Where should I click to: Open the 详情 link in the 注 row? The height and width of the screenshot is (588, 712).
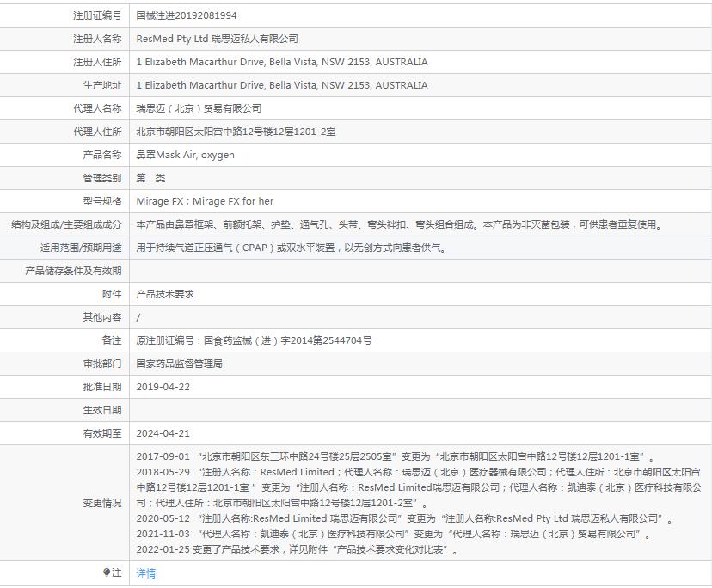[146, 573]
